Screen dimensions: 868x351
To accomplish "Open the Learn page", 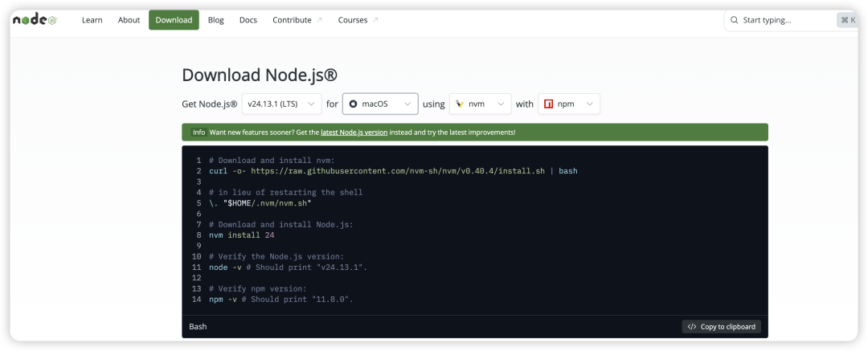I will click(x=92, y=20).
